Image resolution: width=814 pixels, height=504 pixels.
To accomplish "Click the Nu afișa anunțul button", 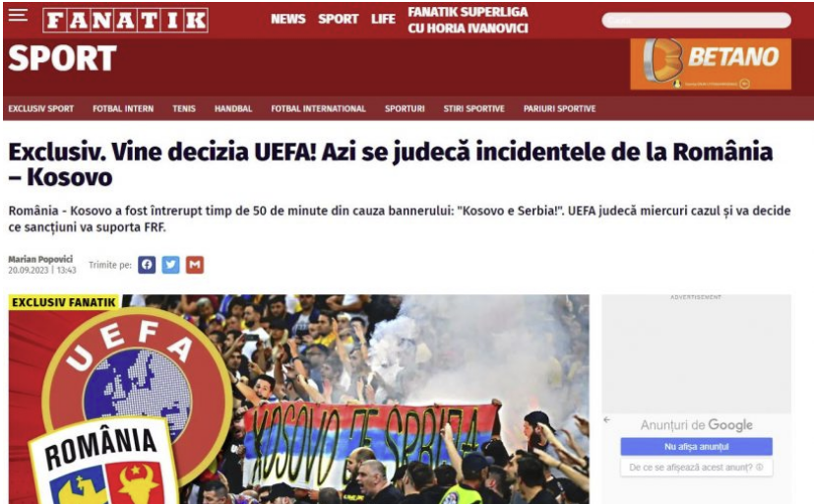I will [696, 446].
